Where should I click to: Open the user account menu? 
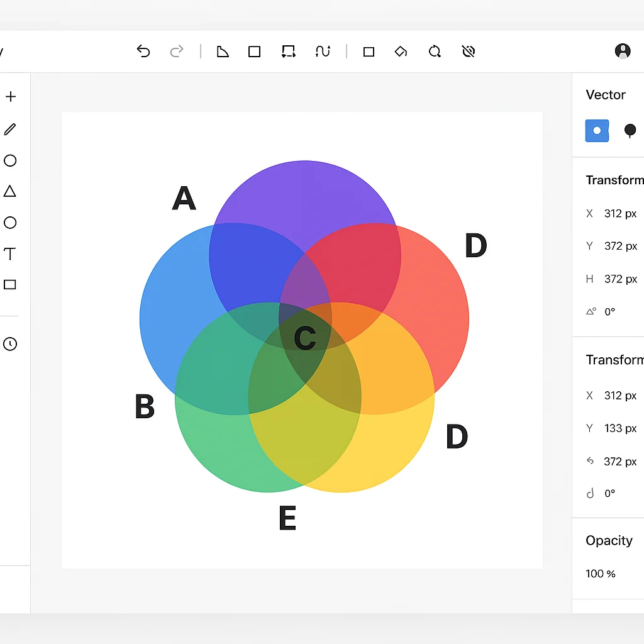(x=623, y=50)
